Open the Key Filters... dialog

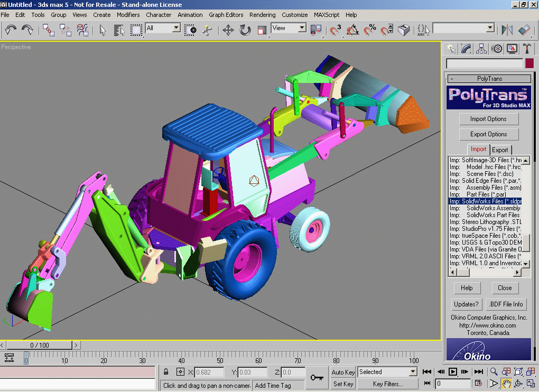(x=388, y=384)
